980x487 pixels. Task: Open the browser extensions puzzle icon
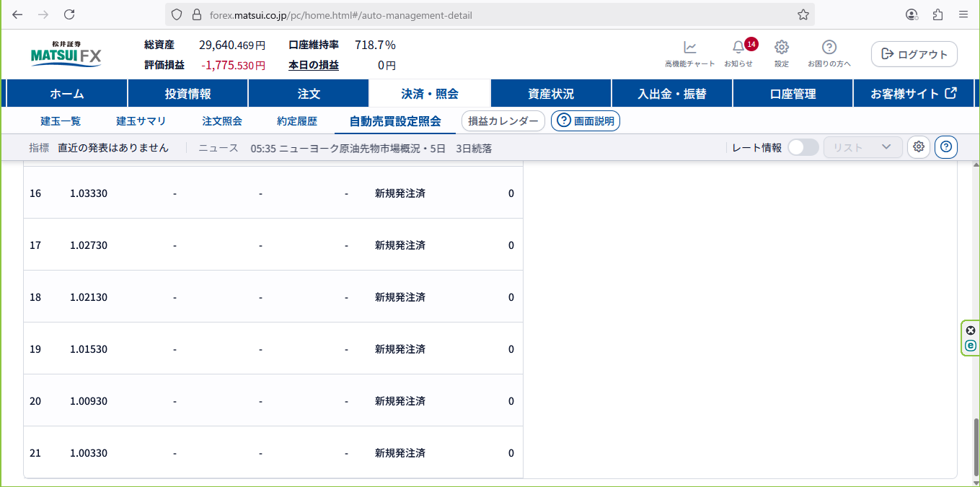tap(937, 14)
